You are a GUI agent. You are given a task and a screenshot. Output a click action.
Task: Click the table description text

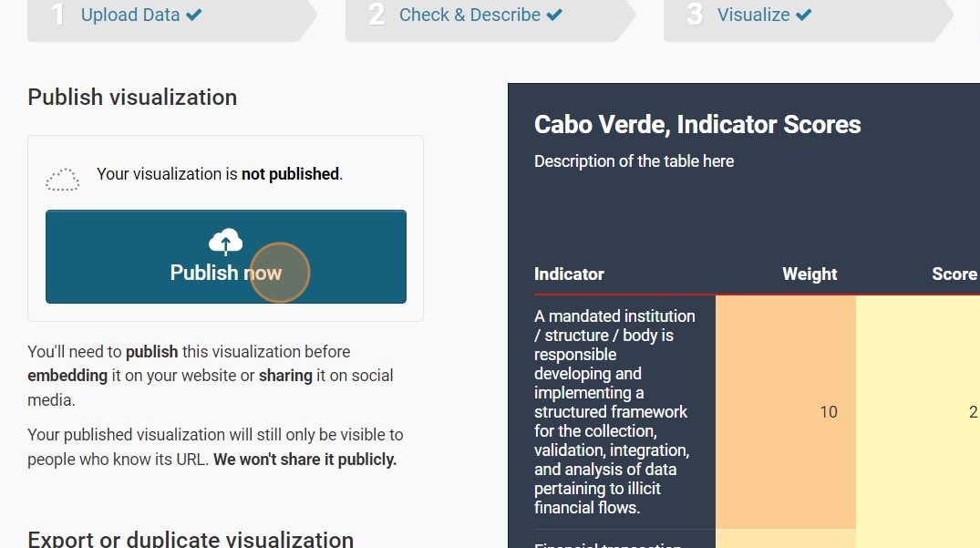(x=634, y=161)
